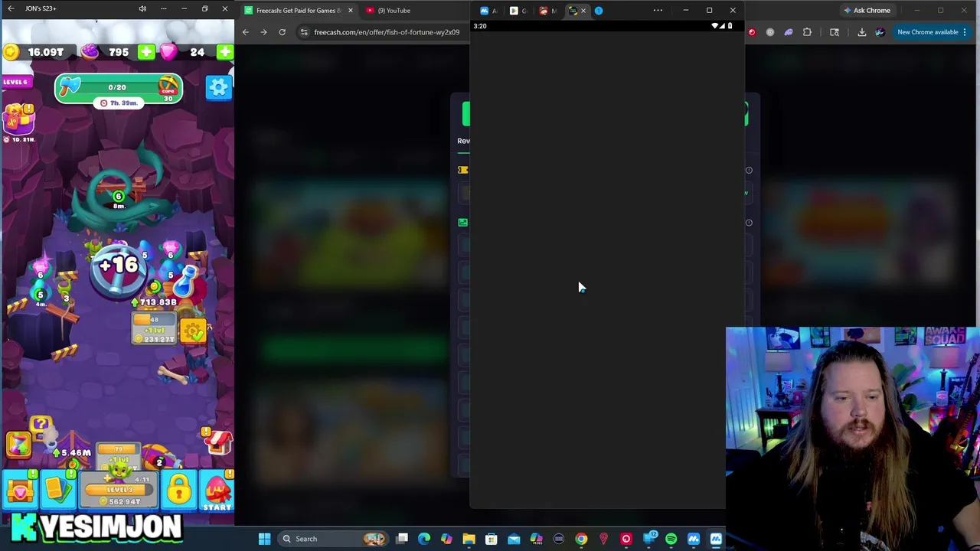
Task: Switch to Google Chrome on the taskbar
Action: (581, 539)
